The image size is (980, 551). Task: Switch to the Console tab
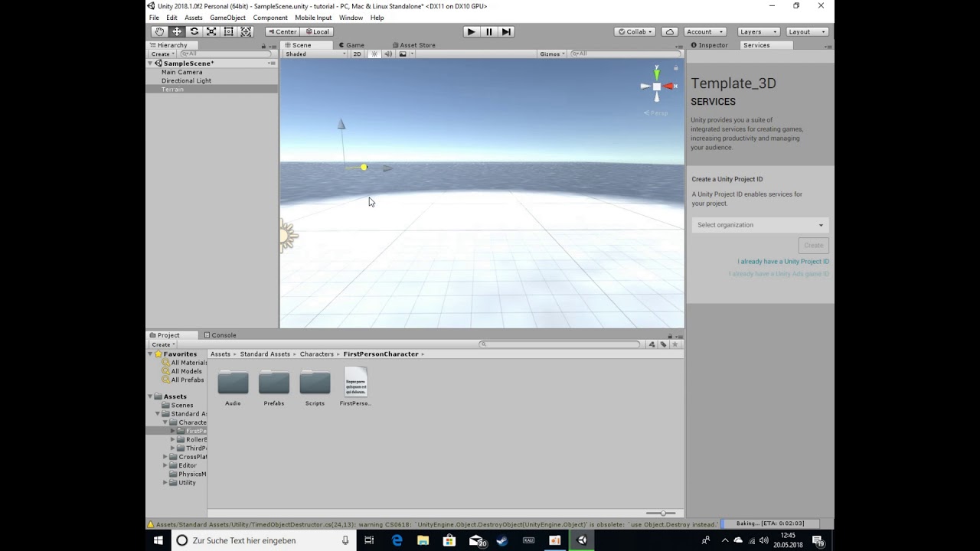point(220,335)
